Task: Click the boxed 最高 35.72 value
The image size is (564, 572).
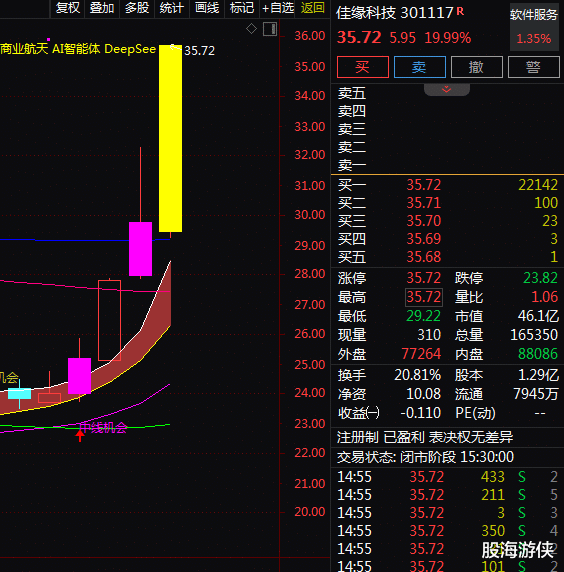Action: (424, 297)
